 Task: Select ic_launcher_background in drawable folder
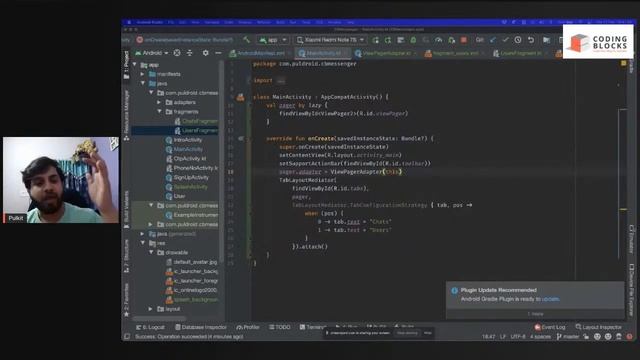point(192,271)
